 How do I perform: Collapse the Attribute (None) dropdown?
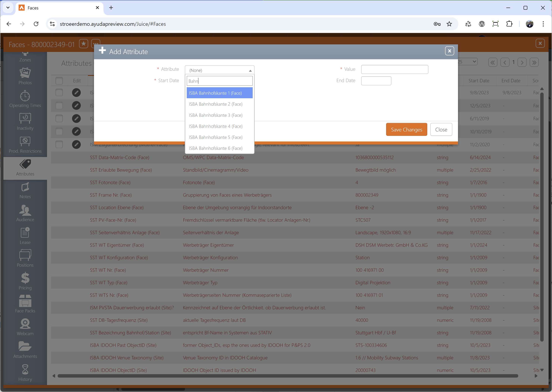pyautogui.click(x=220, y=70)
